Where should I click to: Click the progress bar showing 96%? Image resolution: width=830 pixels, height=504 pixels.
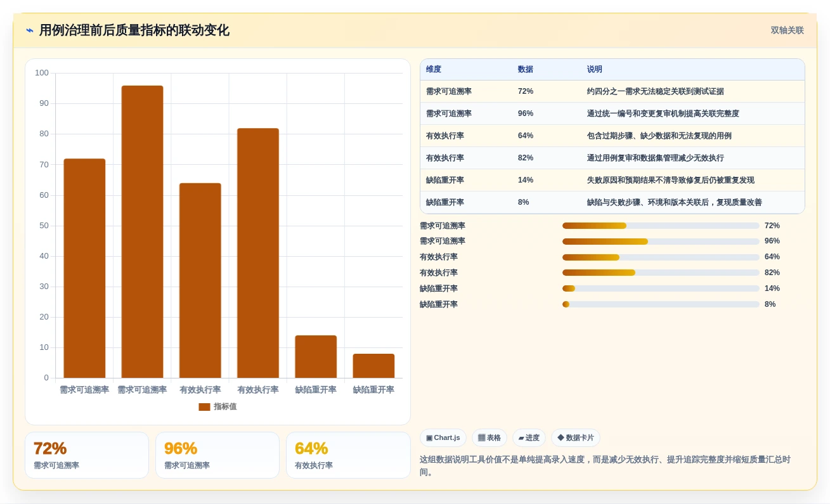click(x=661, y=242)
